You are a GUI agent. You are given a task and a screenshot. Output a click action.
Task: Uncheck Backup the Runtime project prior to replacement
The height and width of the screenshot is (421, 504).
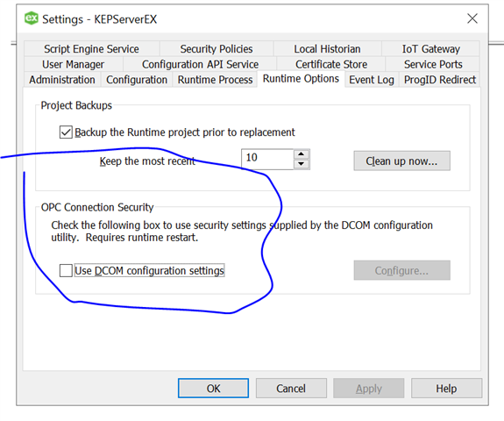66,132
